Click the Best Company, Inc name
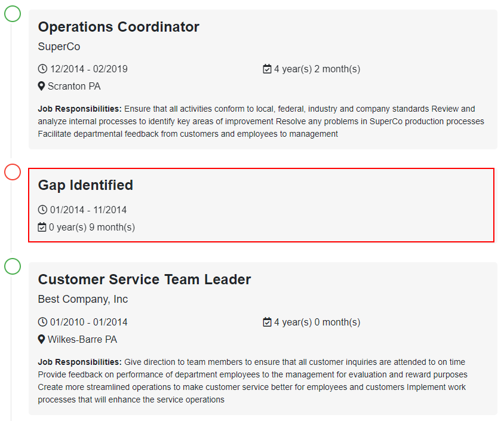Image resolution: width=504 pixels, height=421 pixels. click(83, 299)
